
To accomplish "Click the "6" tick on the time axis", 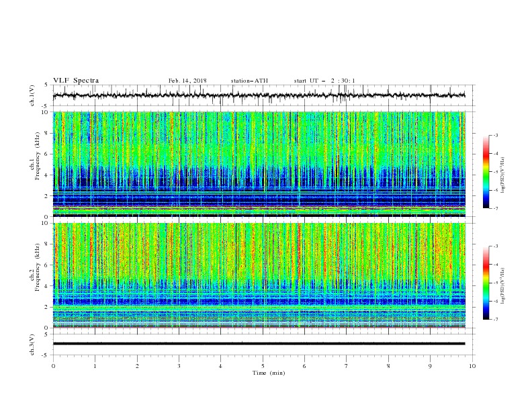I will pyautogui.click(x=305, y=366).
